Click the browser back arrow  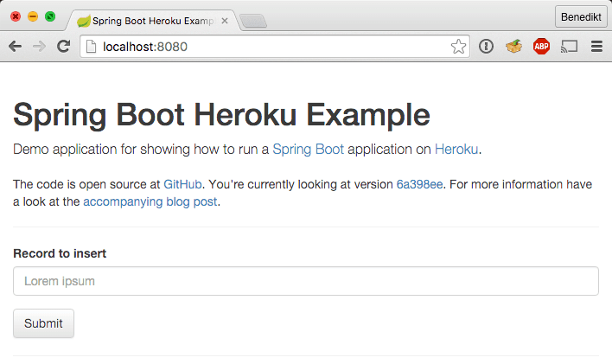point(15,47)
